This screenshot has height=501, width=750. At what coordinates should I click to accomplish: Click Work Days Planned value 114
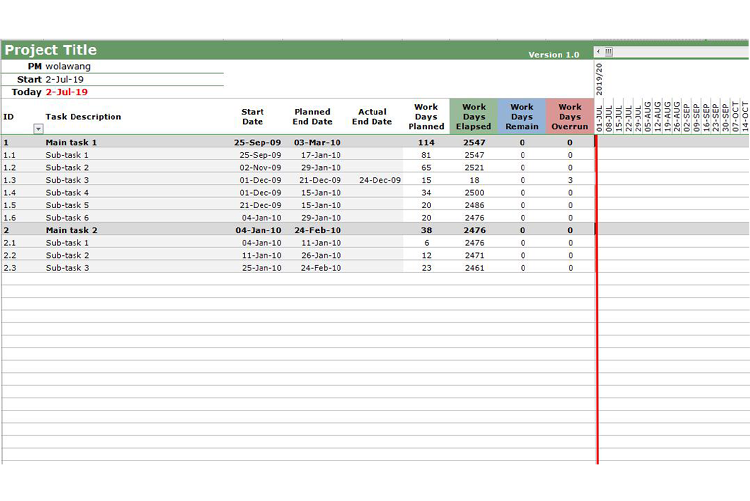pyautogui.click(x=426, y=142)
